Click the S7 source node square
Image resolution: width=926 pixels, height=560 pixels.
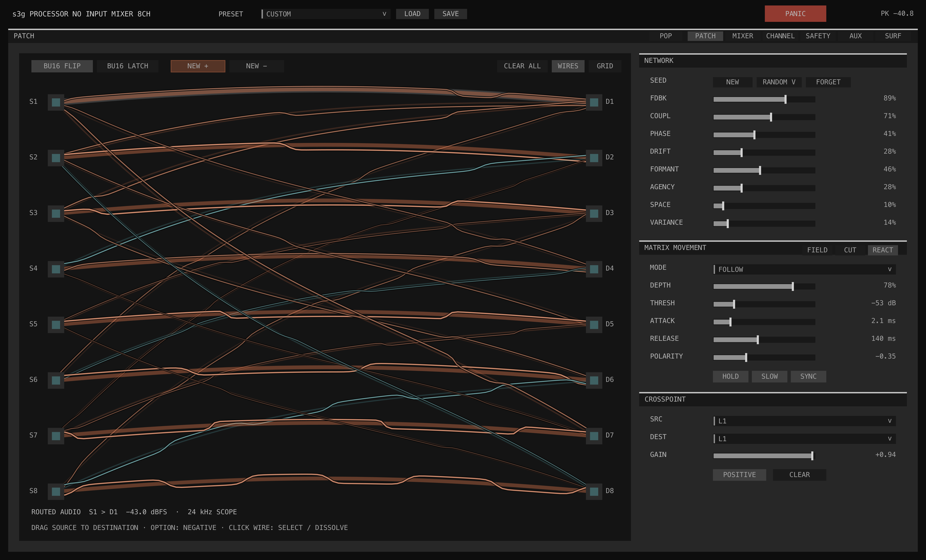tap(56, 436)
